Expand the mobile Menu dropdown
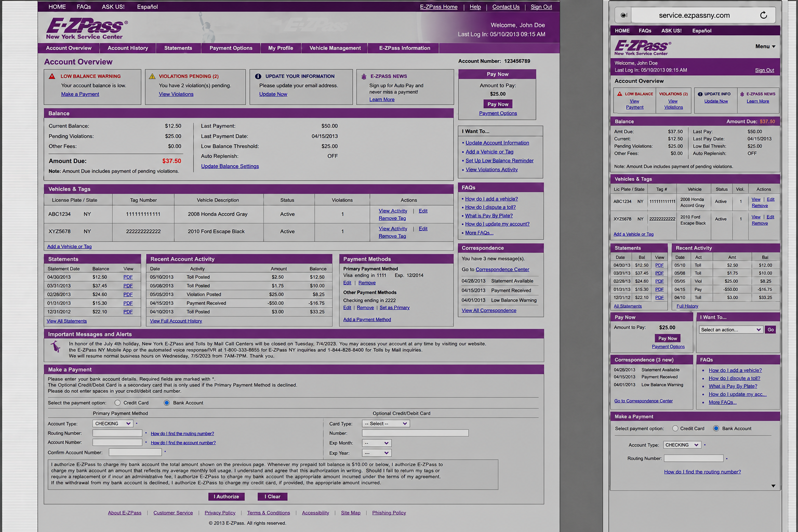 click(765, 46)
